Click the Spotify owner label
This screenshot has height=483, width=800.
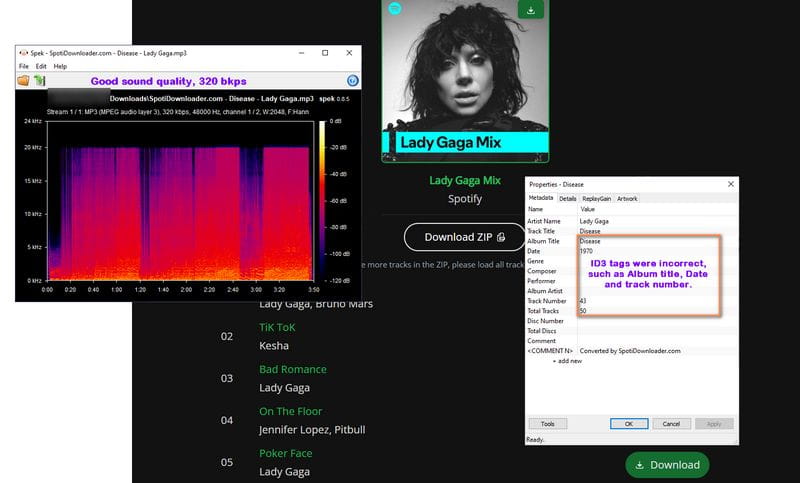pos(465,198)
